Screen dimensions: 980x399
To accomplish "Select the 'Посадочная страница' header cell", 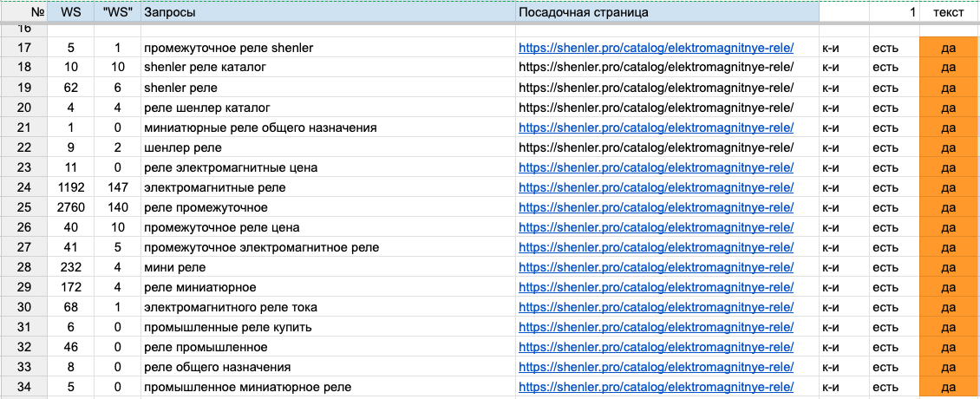I will [668, 12].
